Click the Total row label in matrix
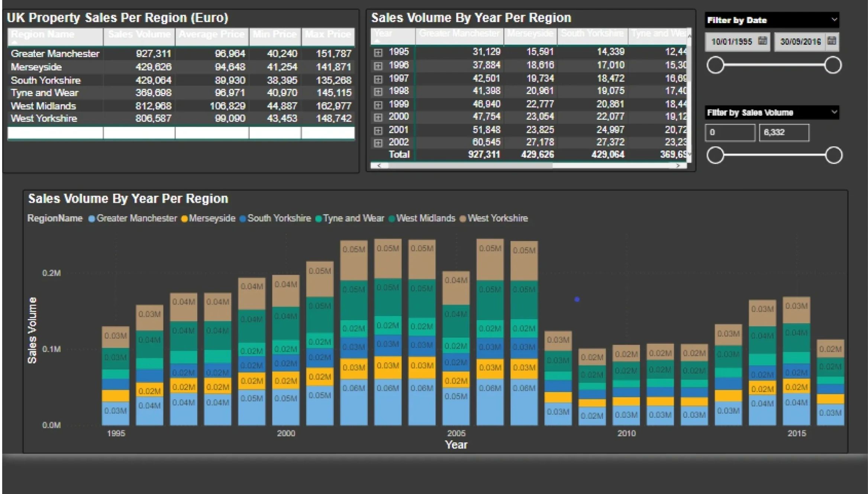Screen dimensions: 868x494 399,154
